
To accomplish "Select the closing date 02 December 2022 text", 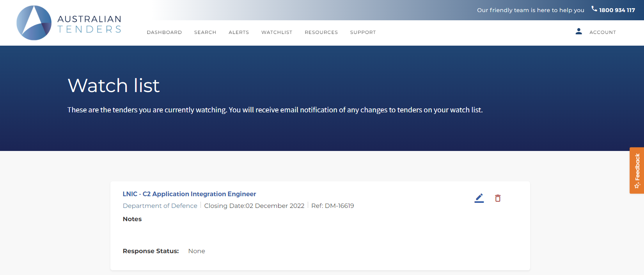I will 254,206.
